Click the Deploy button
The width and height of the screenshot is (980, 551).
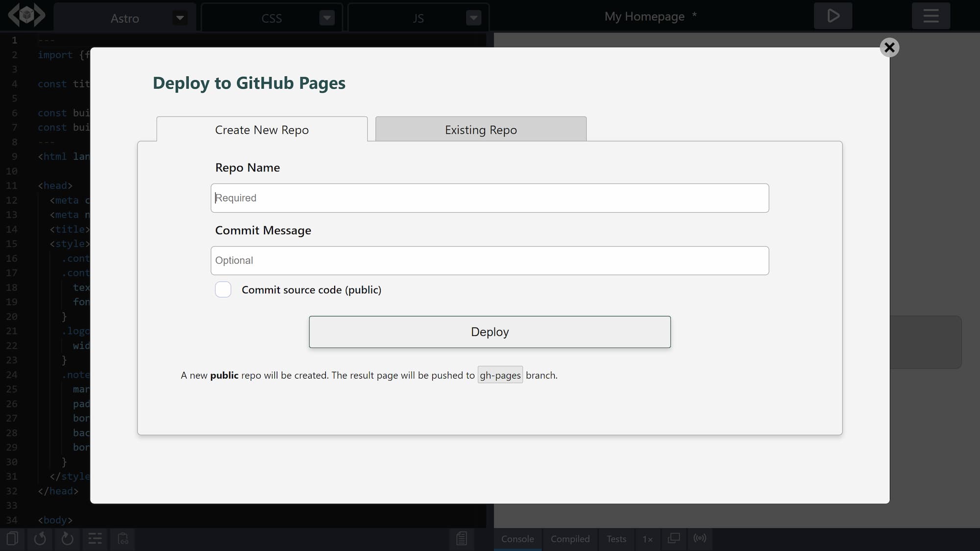coord(490,332)
